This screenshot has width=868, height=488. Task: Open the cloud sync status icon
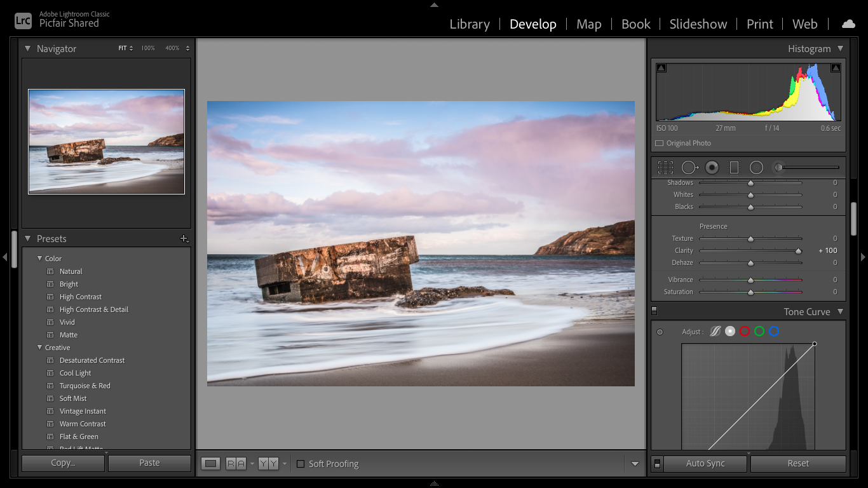848,24
